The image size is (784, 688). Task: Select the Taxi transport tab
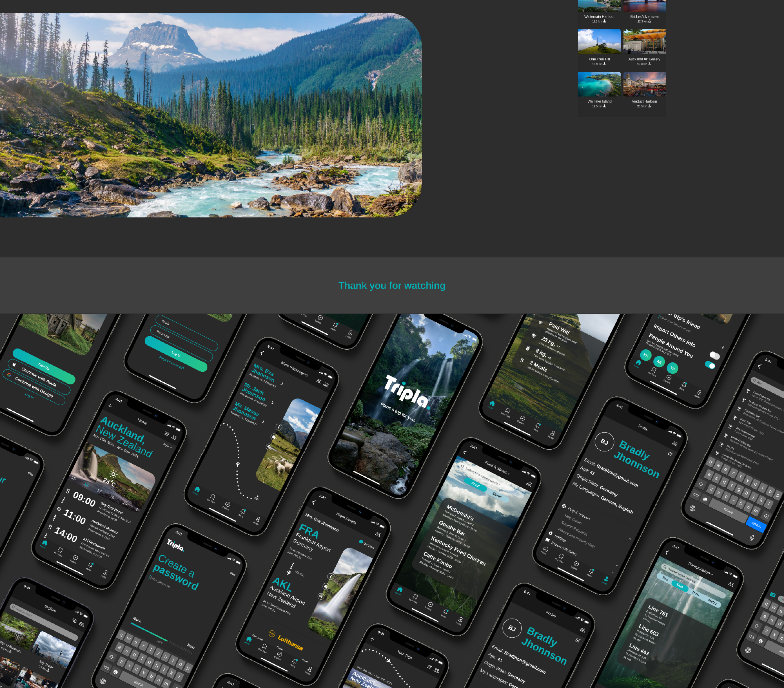coord(665,578)
